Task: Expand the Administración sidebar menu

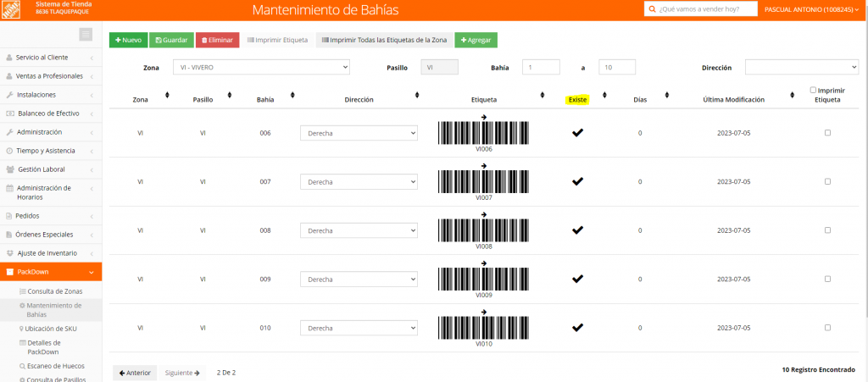Action: [51, 132]
